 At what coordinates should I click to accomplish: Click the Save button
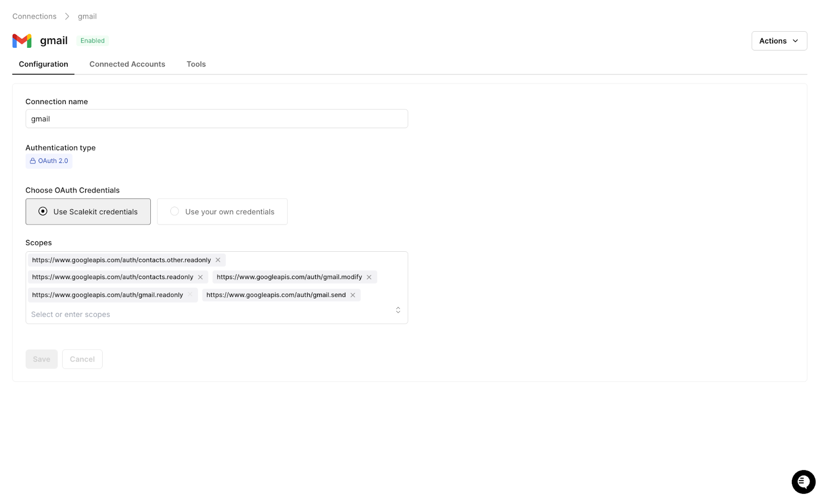point(42,359)
